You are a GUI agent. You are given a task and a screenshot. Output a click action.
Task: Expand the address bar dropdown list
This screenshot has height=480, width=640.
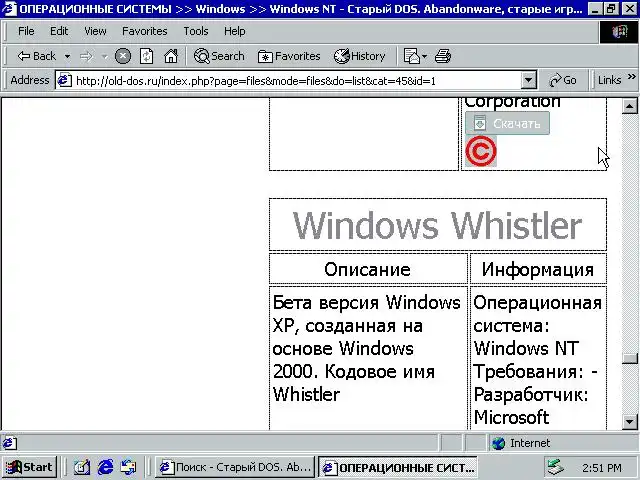[x=529, y=80]
